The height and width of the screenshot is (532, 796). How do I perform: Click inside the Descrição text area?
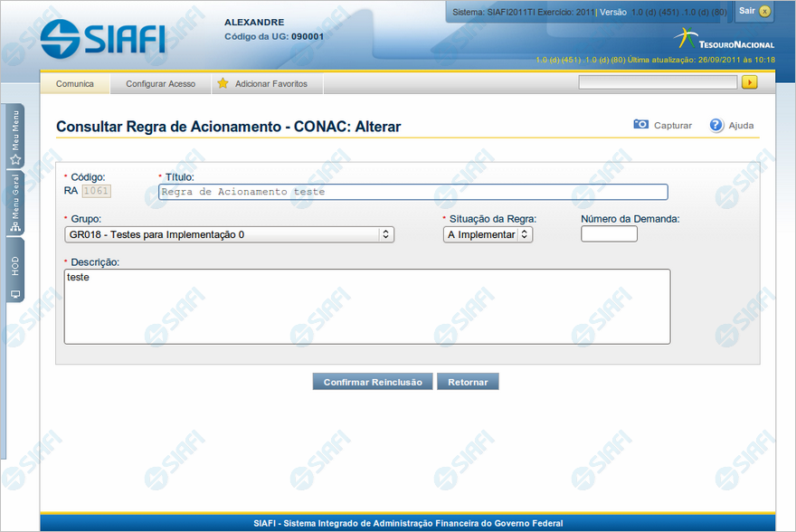[x=366, y=307]
